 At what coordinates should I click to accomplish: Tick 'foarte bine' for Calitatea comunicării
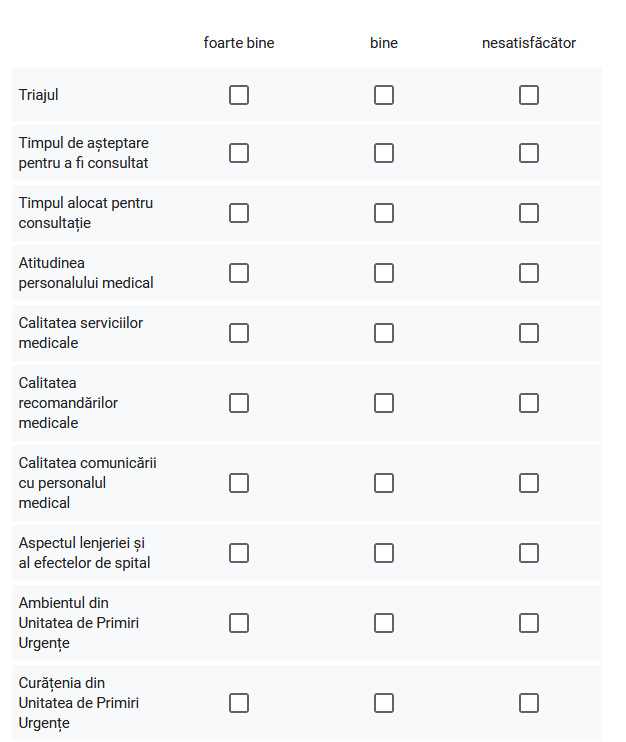239,483
